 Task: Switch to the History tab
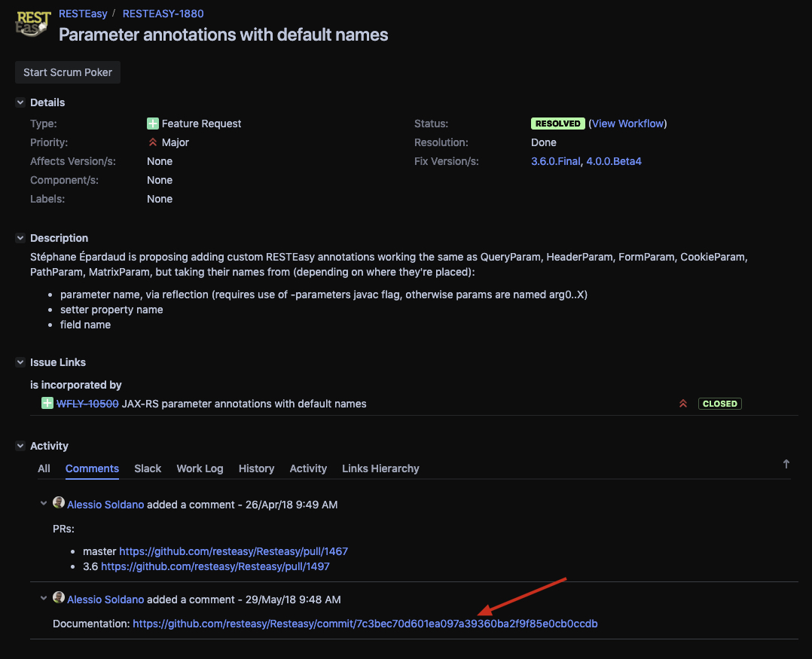click(x=256, y=468)
